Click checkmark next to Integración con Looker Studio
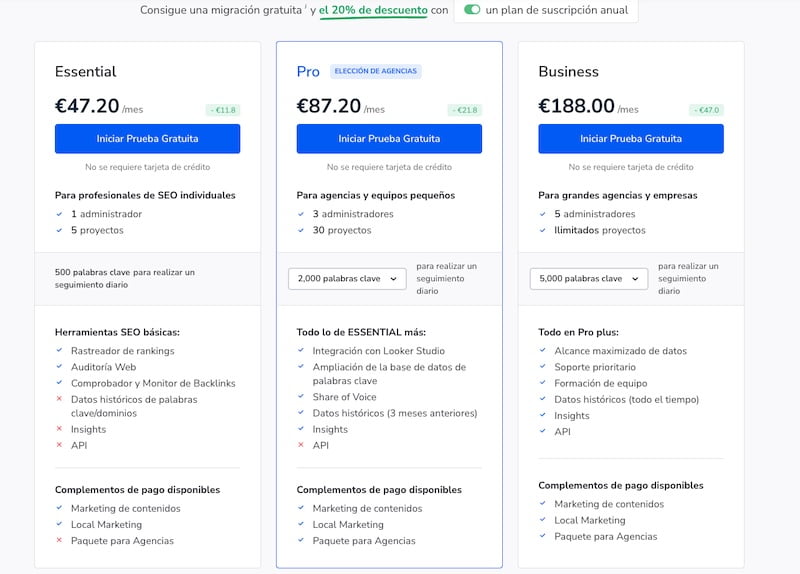 [301, 351]
